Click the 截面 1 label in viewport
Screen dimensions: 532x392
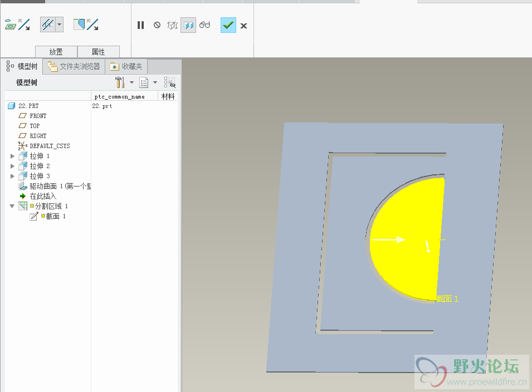click(x=447, y=299)
